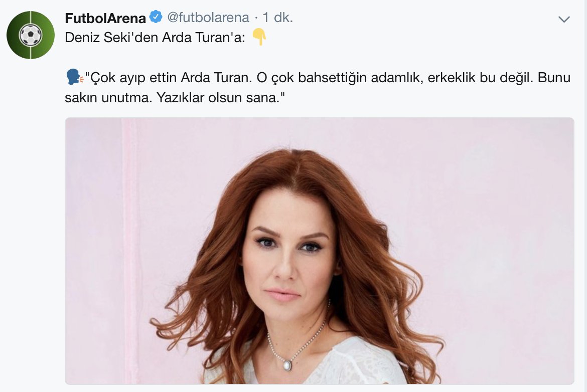Open the FutbolArena display name link
Screen dimensions: 587x392
pos(105,18)
